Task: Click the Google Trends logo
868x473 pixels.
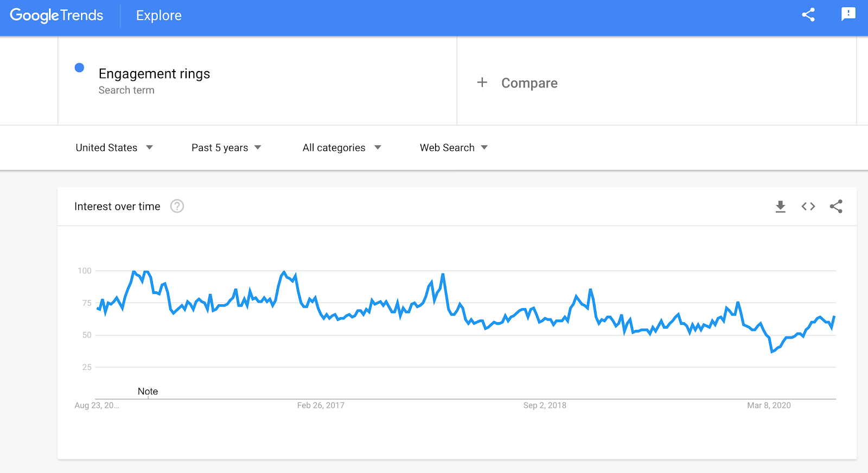Action: pyautogui.click(x=56, y=15)
